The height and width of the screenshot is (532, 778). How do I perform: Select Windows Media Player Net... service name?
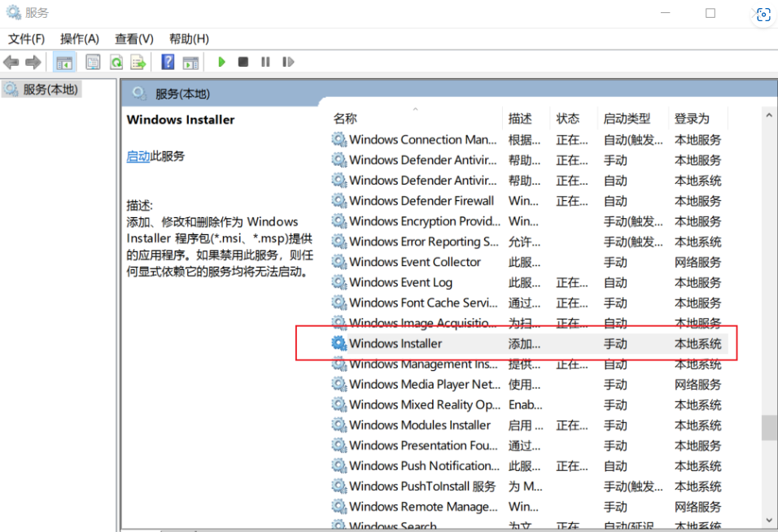coord(425,384)
